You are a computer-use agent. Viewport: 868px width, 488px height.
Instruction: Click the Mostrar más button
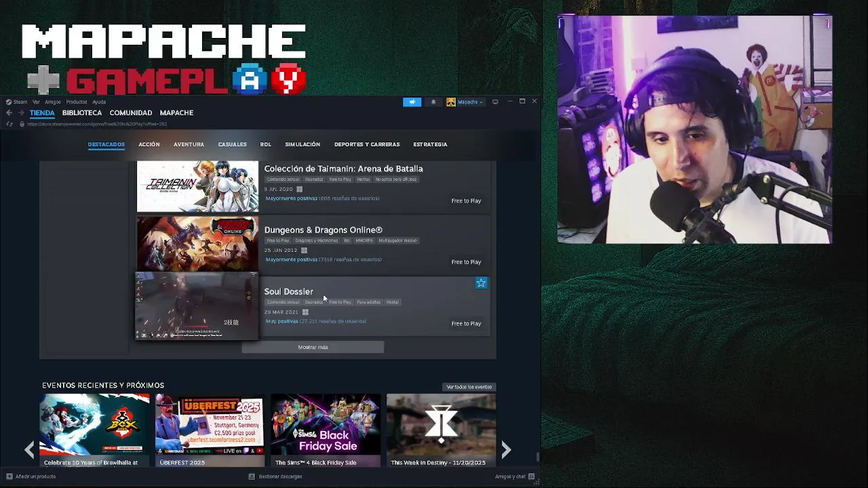click(x=313, y=347)
